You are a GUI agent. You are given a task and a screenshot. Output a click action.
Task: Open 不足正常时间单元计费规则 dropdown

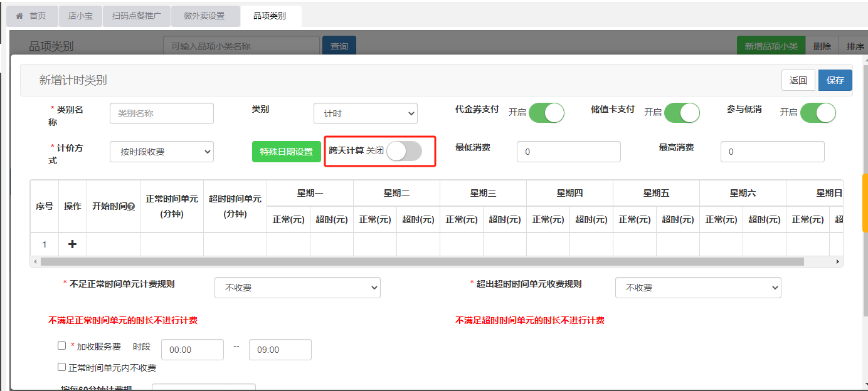click(297, 288)
